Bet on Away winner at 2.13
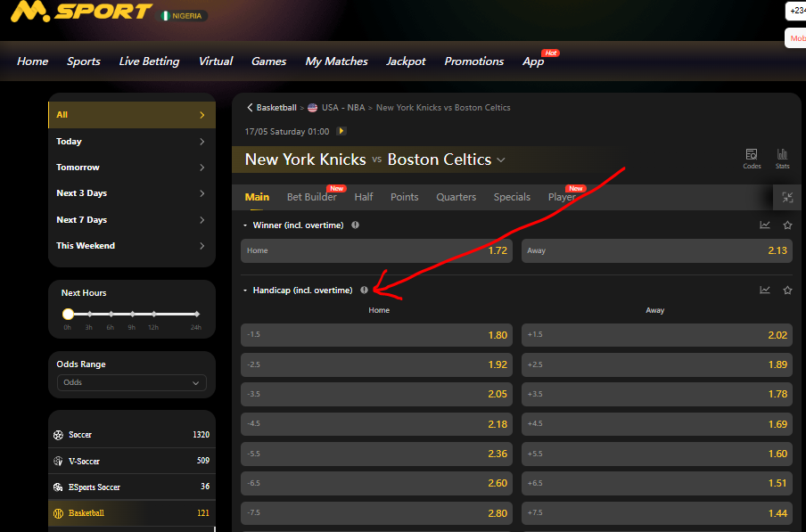Screen dimensions: 806x532 [656, 250]
